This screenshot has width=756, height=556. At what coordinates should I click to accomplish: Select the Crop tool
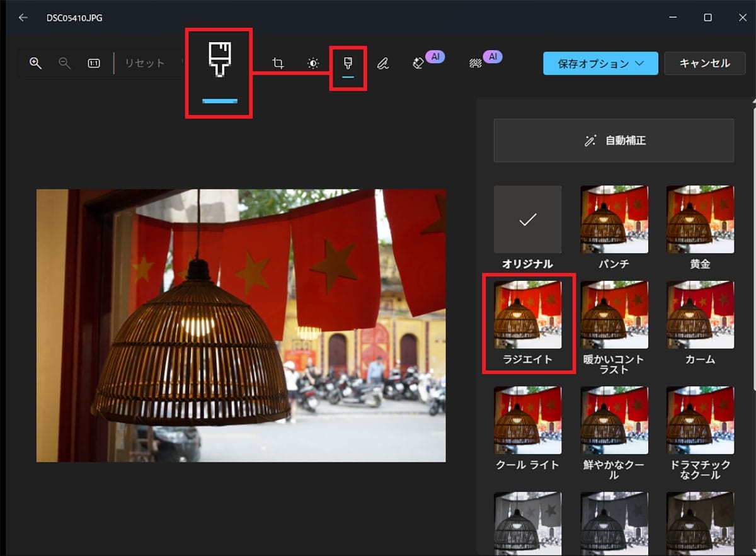click(x=278, y=63)
